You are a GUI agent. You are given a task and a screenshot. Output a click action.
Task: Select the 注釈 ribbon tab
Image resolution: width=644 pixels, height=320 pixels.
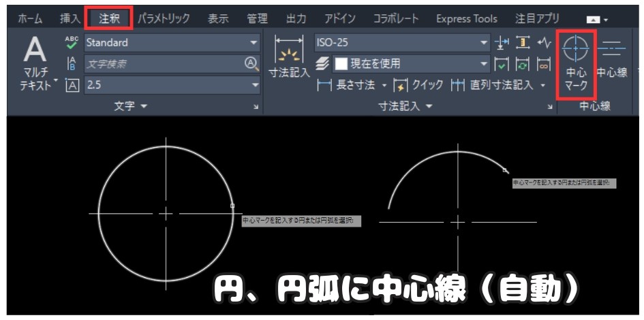pos(109,19)
